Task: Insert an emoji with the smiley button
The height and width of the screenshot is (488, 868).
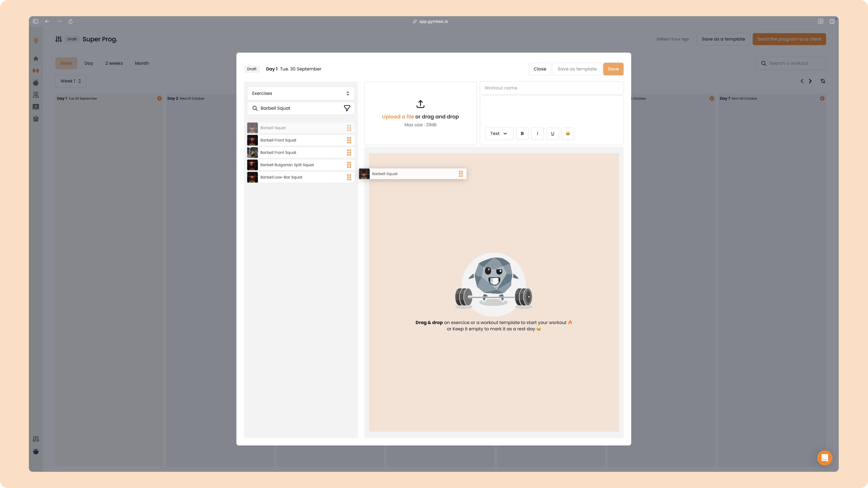Action: click(x=568, y=133)
